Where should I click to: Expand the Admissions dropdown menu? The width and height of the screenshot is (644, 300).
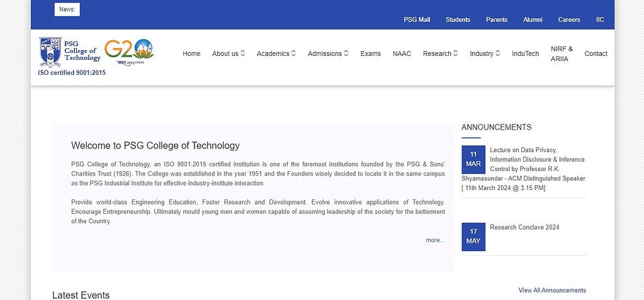point(328,53)
